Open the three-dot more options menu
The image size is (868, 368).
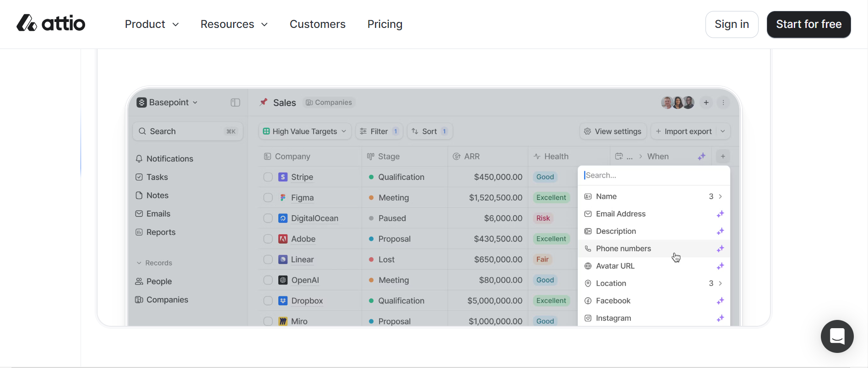pos(723,103)
